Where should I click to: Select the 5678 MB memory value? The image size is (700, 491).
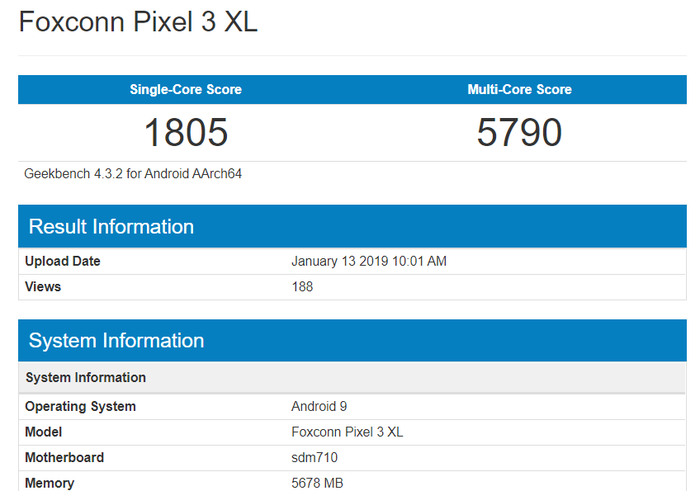point(317,483)
